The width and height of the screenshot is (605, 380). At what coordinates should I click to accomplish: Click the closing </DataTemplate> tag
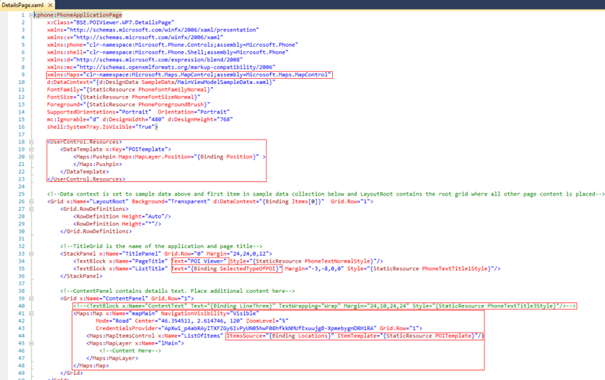click(84, 172)
